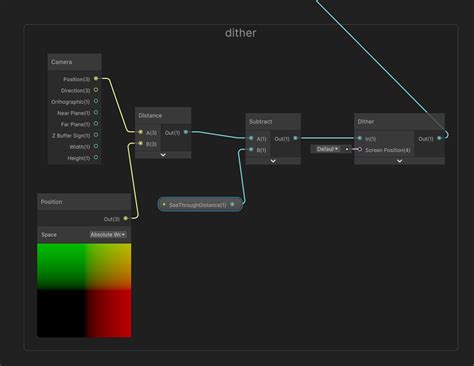Click the Camera Width(1) output port
The height and width of the screenshot is (366, 474).
coord(96,146)
